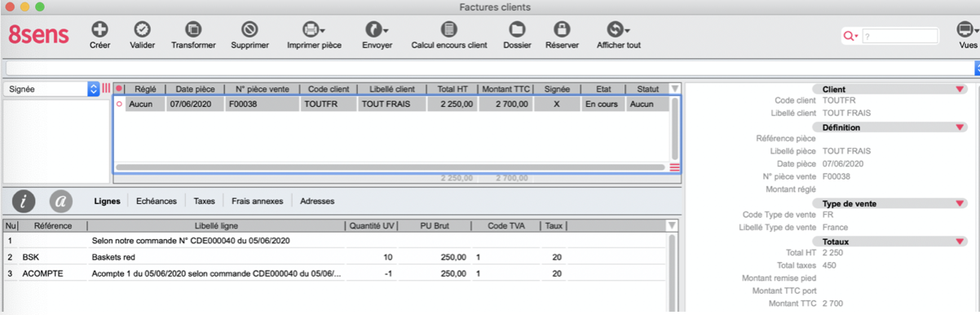Click the Signée column header
Viewport: 980px width, 315px height.
click(557, 89)
